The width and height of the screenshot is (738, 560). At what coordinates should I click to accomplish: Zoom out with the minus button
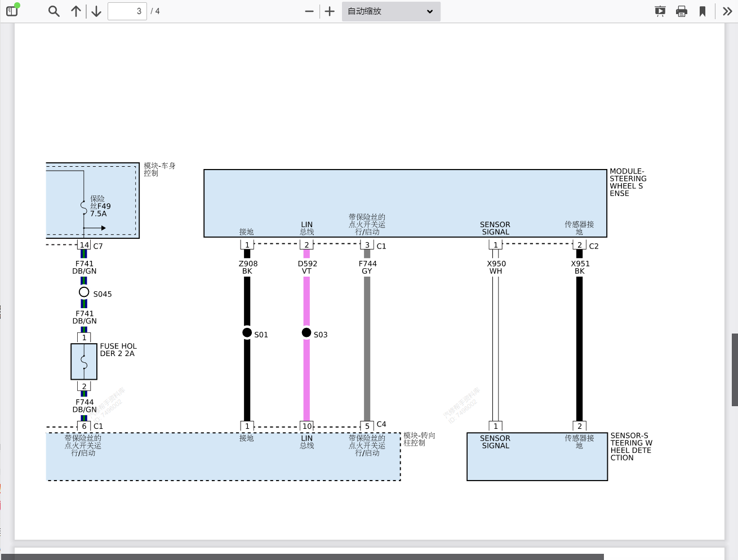309,11
